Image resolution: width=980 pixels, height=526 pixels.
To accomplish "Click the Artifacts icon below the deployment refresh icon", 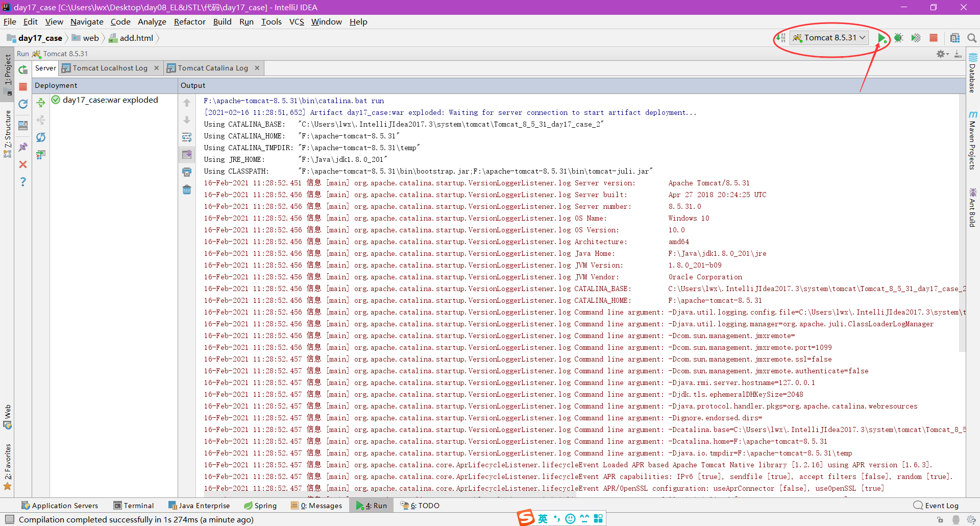I will [x=41, y=154].
